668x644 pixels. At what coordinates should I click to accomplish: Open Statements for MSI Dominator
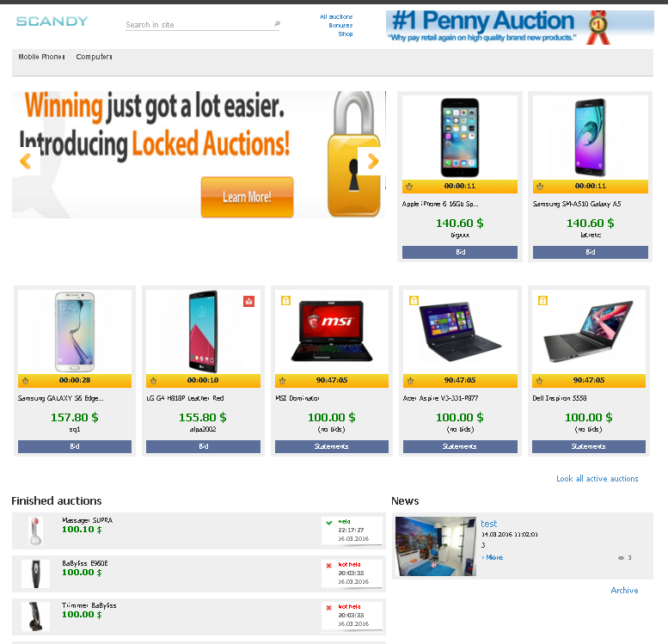point(332,446)
